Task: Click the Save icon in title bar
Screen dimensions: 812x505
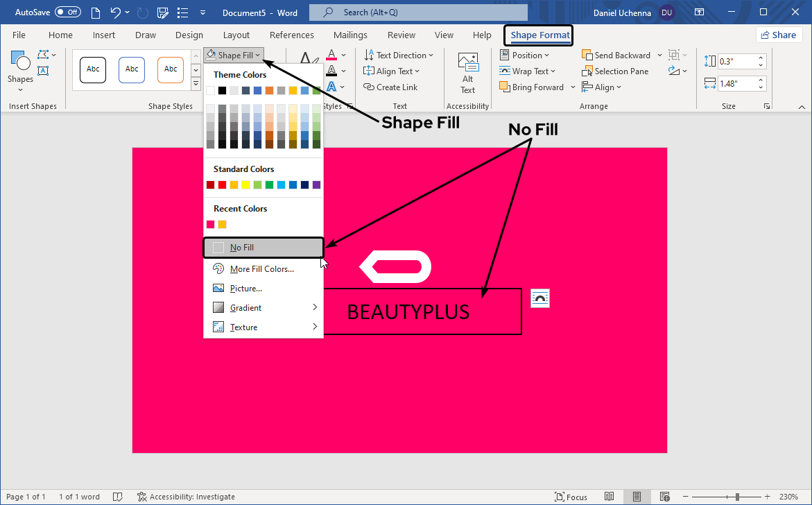Action: click(x=163, y=12)
